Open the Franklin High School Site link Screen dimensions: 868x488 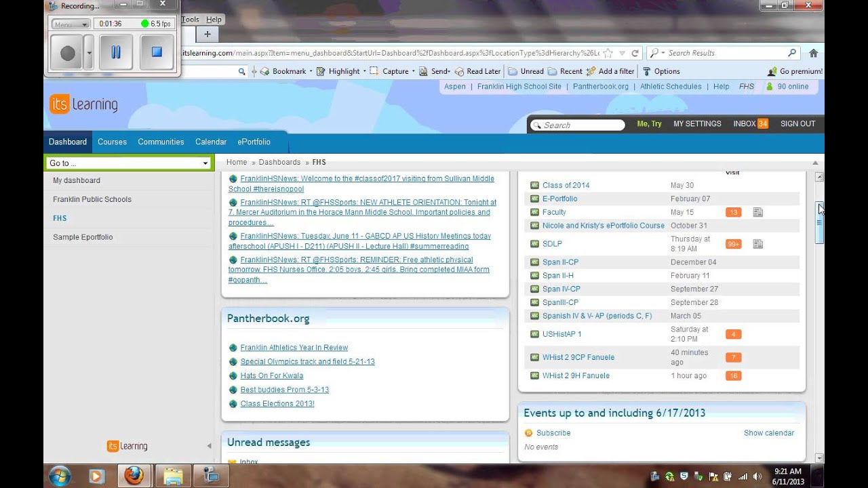(519, 87)
